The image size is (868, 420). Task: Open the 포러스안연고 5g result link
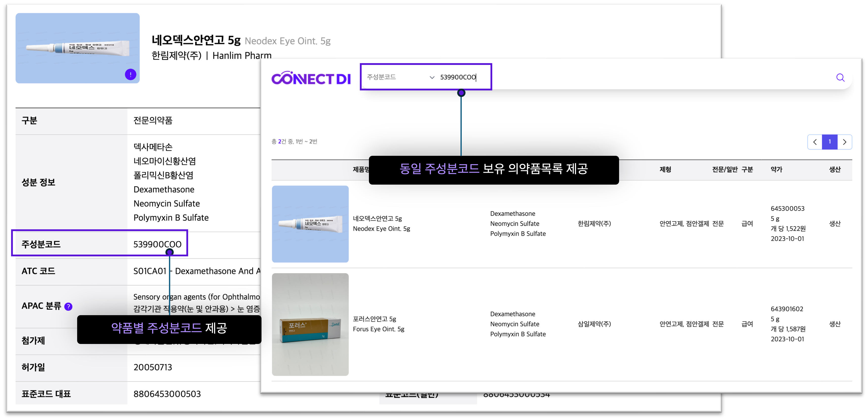click(x=374, y=319)
